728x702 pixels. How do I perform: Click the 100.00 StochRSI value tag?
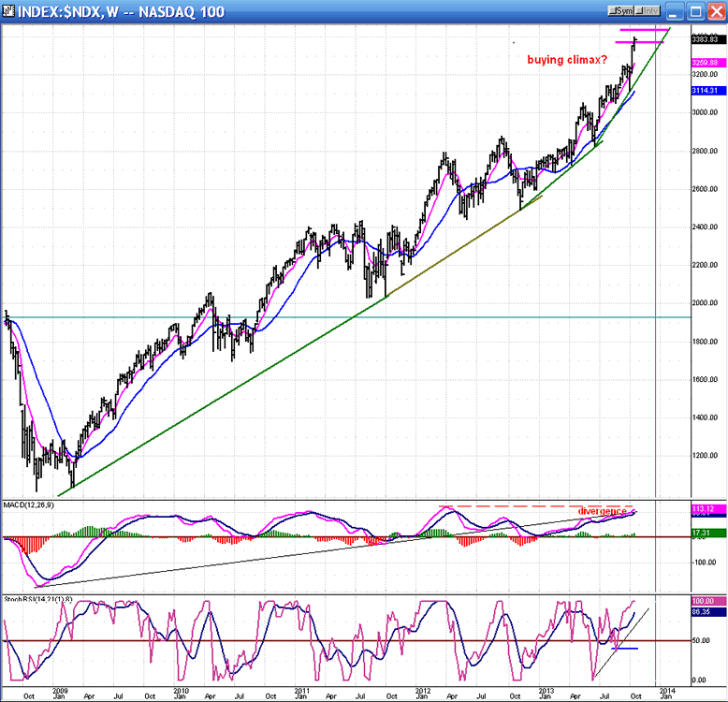[708, 601]
